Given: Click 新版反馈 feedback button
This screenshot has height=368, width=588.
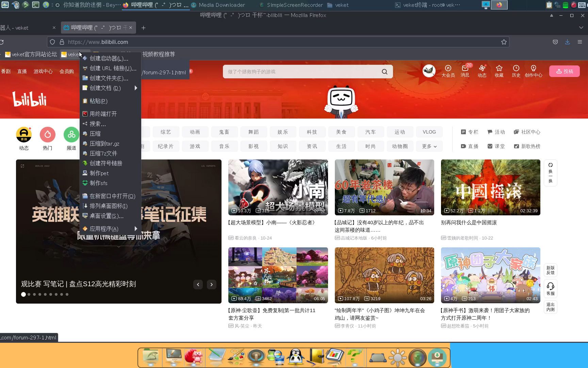Looking at the screenshot, I should coord(551,270).
